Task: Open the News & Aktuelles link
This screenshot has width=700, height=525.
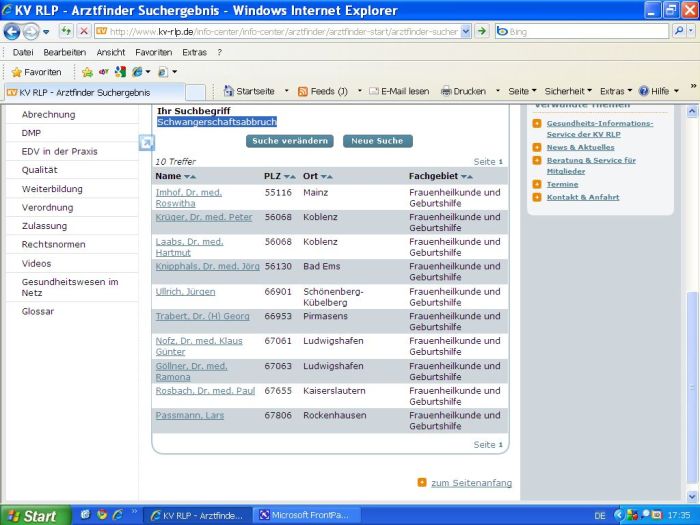Action: [x=580, y=147]
